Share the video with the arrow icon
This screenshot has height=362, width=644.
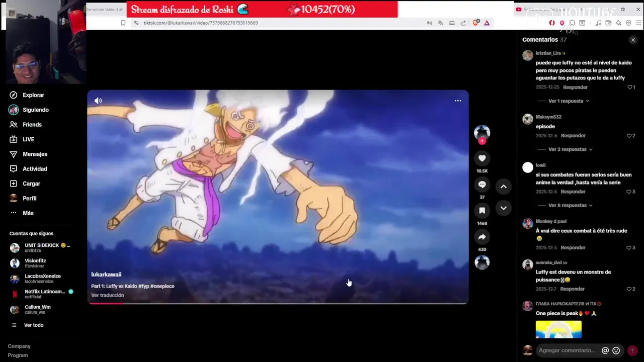coord(482,237)
